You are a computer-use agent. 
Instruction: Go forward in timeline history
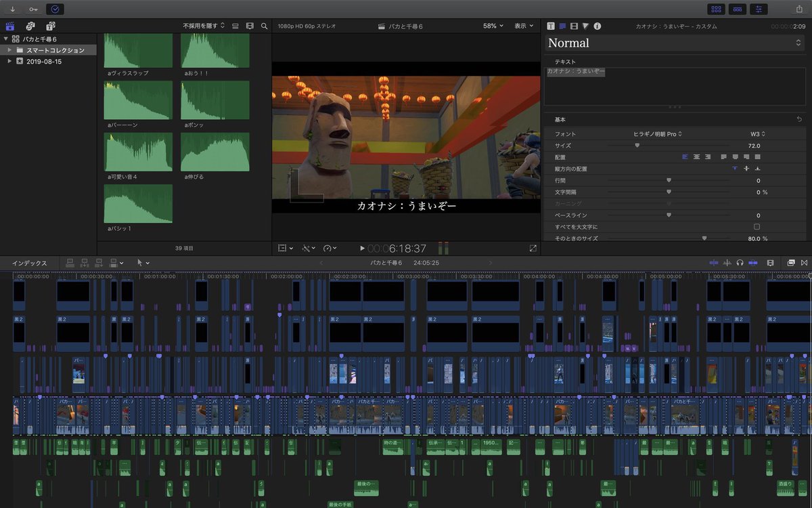tap(491, 263)
